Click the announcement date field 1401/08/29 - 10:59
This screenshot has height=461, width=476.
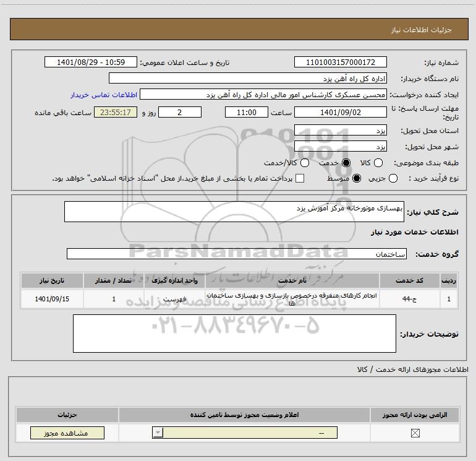91,62
